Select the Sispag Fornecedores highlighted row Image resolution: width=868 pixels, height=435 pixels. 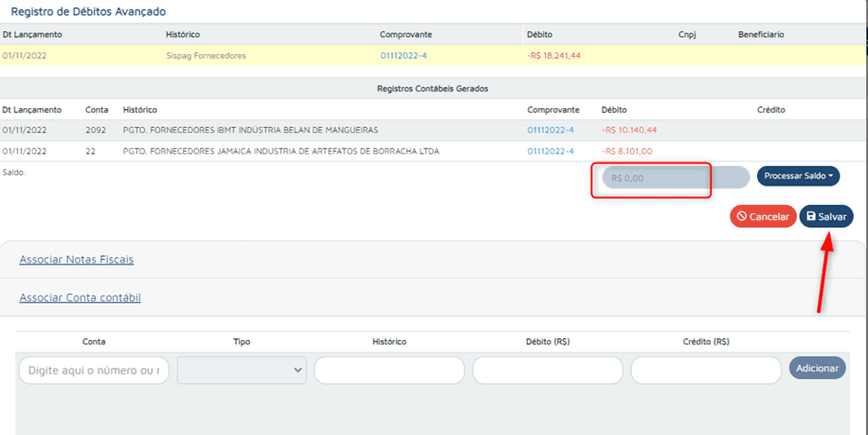(432, 55)
